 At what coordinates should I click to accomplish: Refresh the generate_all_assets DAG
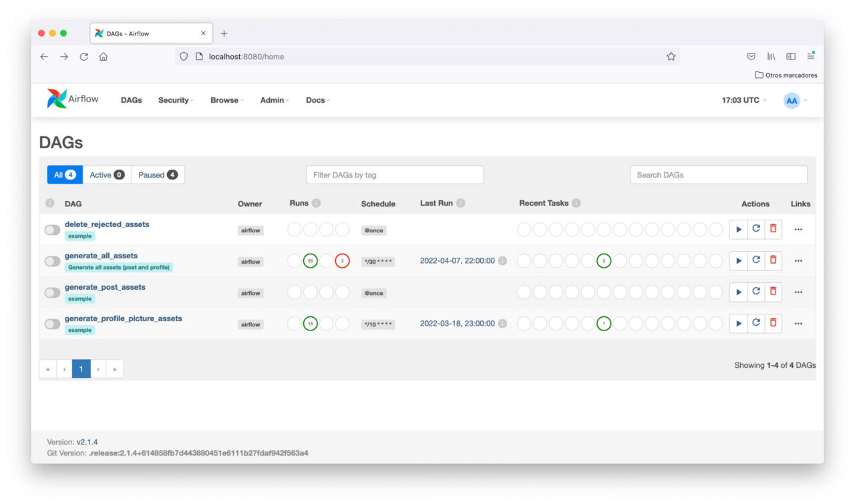755,260
